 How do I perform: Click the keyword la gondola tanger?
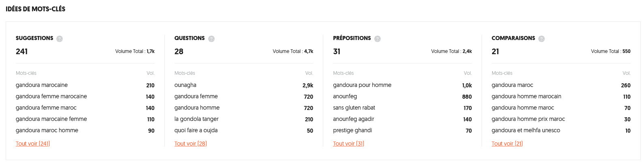pos(196,119)
